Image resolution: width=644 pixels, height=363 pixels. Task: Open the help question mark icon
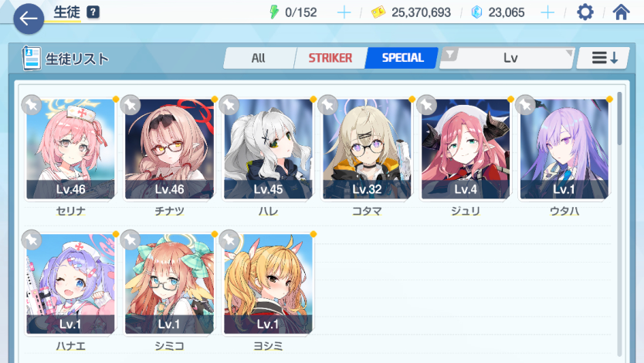coord(93,12)
